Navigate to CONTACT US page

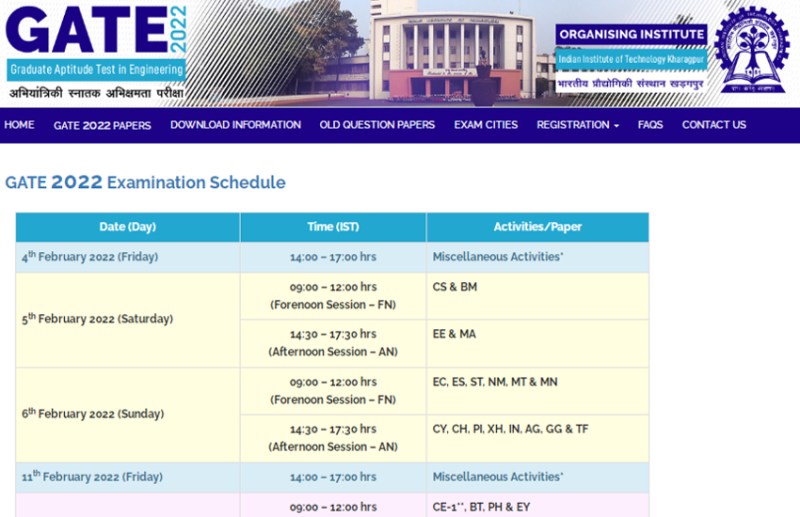pyautogui.click(x=714, y=125)
